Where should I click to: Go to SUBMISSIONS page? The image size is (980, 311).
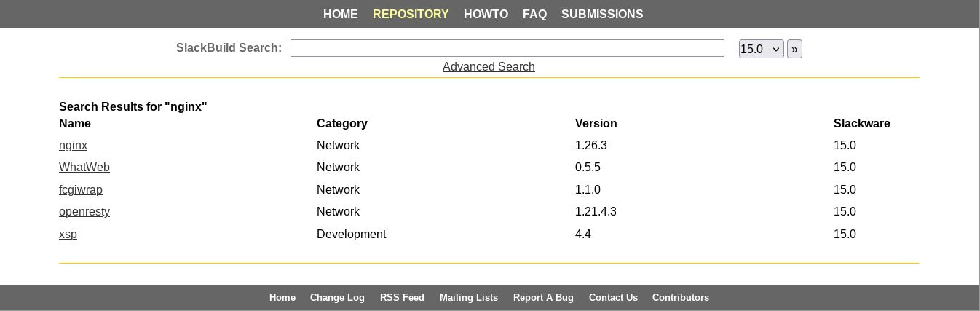[x=602, y=14]
